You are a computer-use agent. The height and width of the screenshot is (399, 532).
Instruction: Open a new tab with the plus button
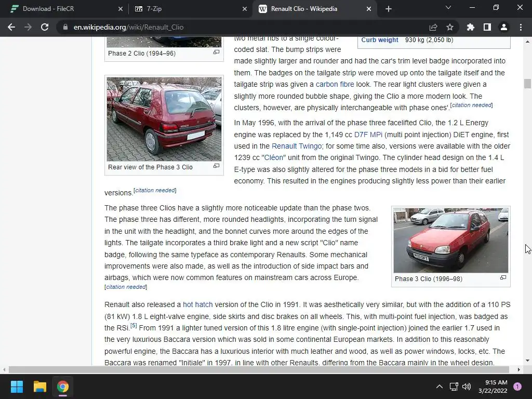tap(389, 9)
